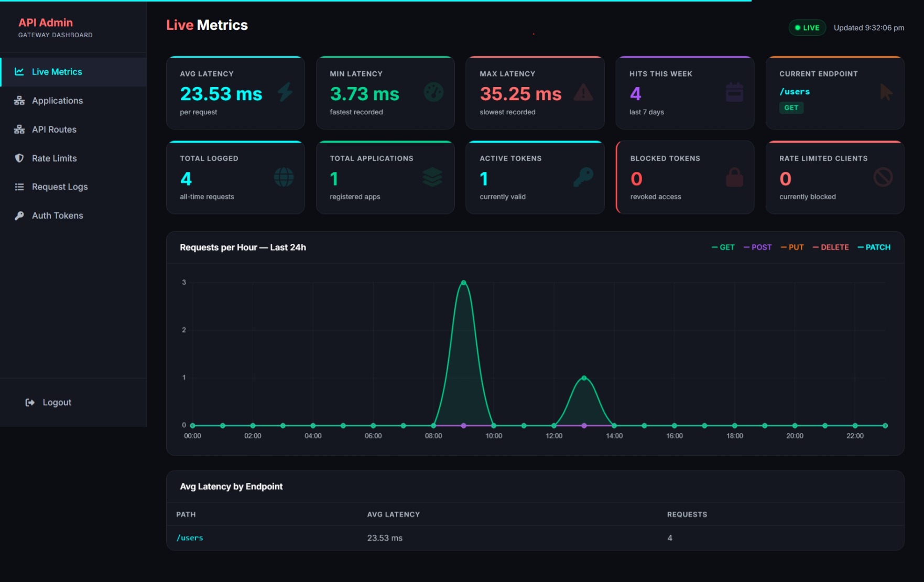Open the API Routes section
The image size is (924, 582).
(73, 130)
